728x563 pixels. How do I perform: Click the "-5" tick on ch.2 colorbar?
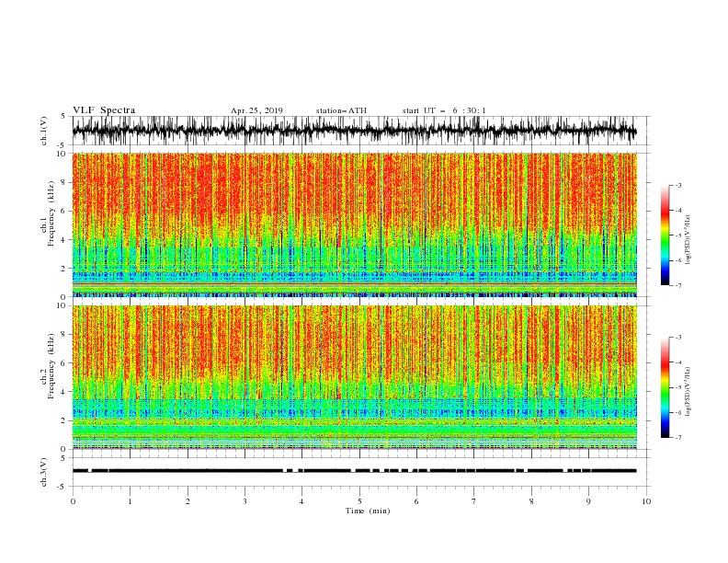[x=677, y=387]
